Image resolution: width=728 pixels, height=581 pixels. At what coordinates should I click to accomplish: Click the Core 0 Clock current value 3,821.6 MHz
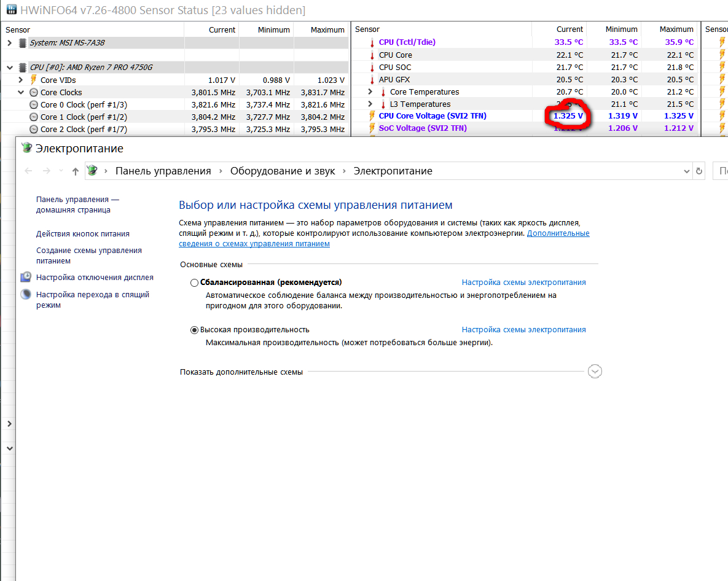(213, 105)
